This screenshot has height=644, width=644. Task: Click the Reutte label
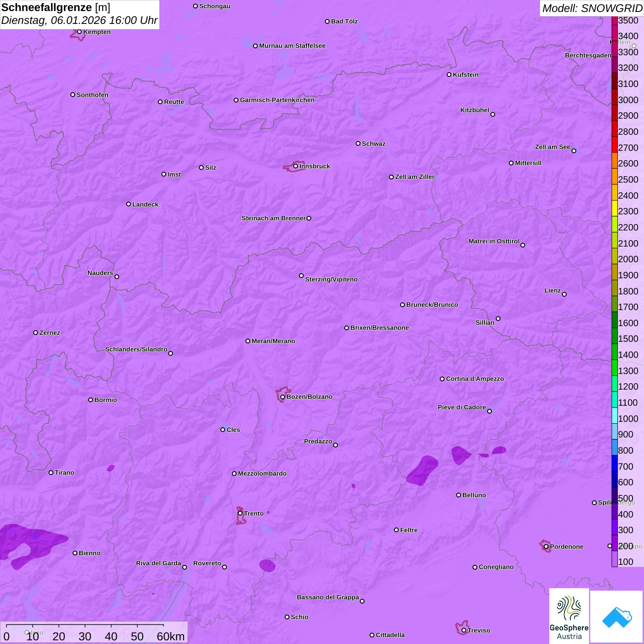[174, 102]
